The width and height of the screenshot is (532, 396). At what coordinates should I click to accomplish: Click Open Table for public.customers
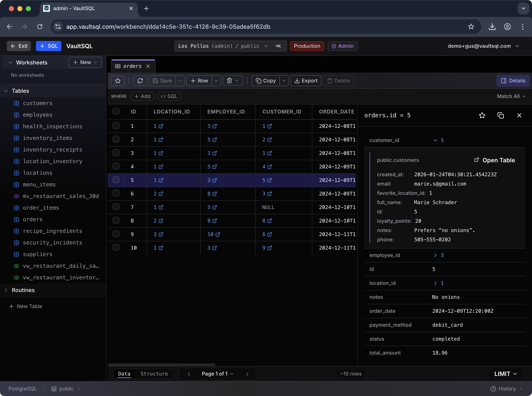coord(495,160)
